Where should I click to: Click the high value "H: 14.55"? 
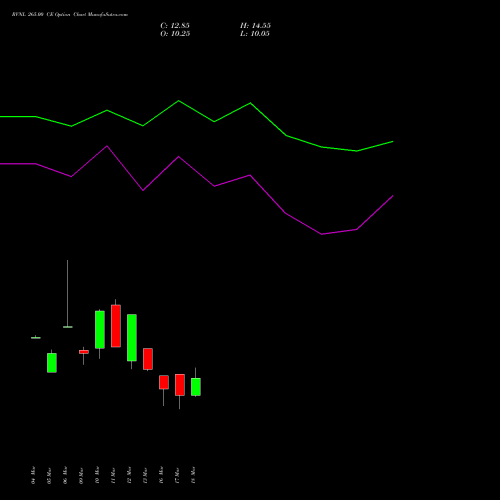255,26
